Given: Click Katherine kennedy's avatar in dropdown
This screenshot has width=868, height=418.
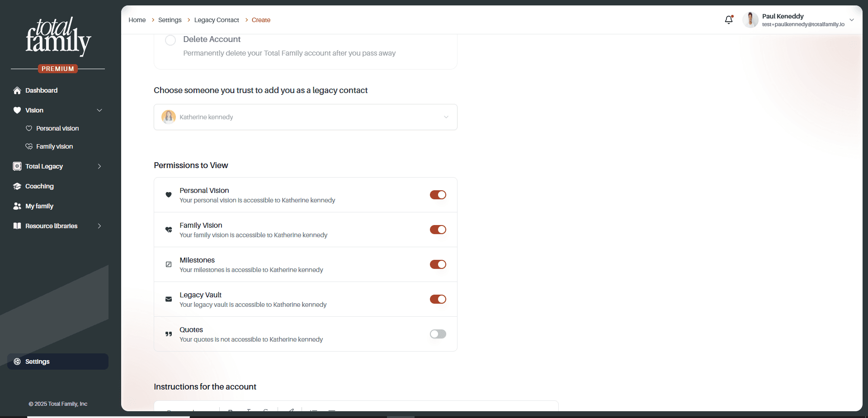Looking at the screenshot, I should [169, 117].
